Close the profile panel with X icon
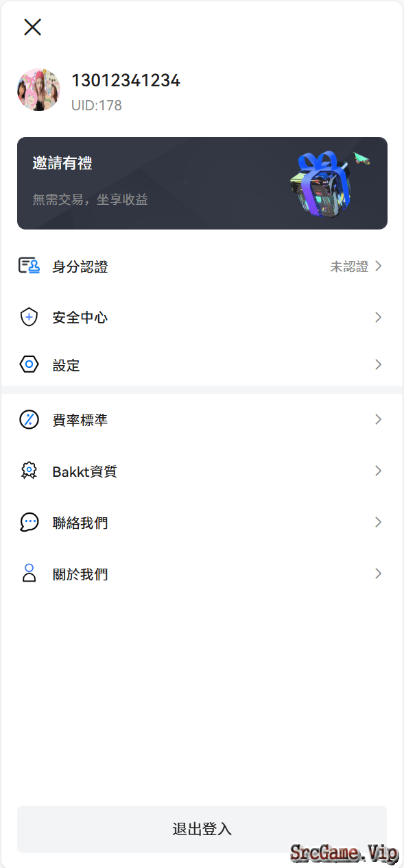The height and width of the screenshot is (868, 404). tap(32, 27)
